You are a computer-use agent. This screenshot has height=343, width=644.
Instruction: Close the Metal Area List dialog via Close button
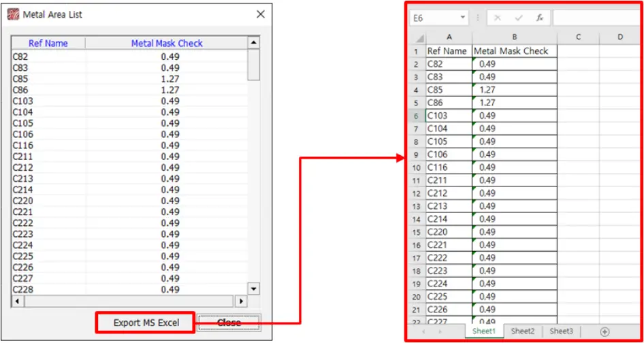[229, 323]
